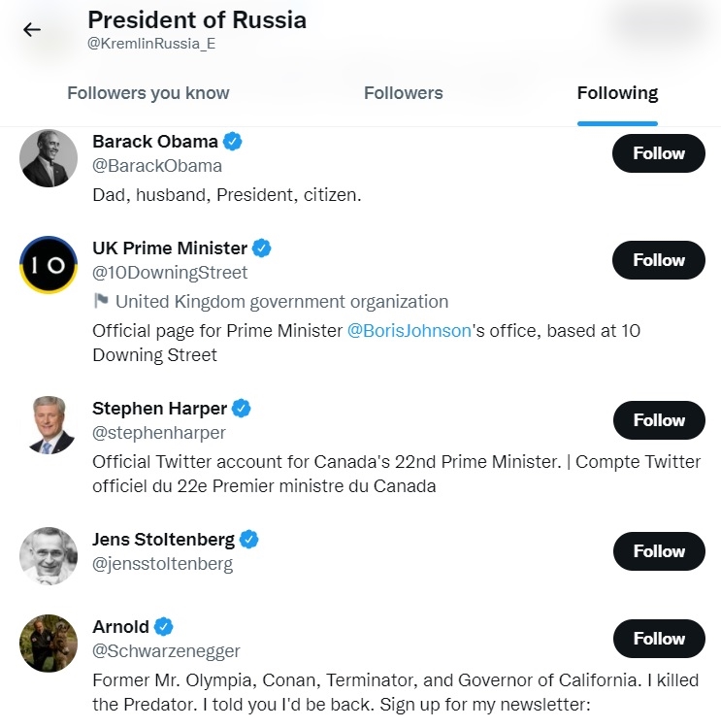Click Barack Obama's verified badge
The width and height of the screenshot is (721, 728).
[233, 142]
